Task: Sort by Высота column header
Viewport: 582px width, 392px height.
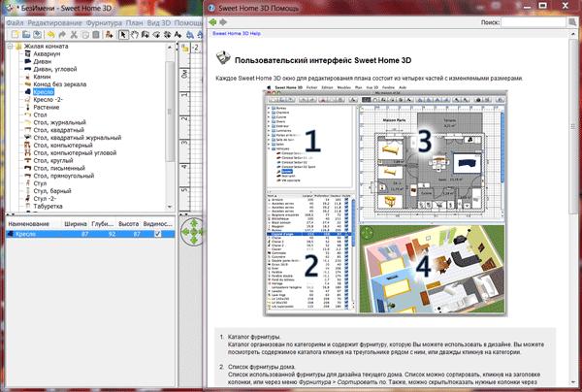Action: [128, 224]
